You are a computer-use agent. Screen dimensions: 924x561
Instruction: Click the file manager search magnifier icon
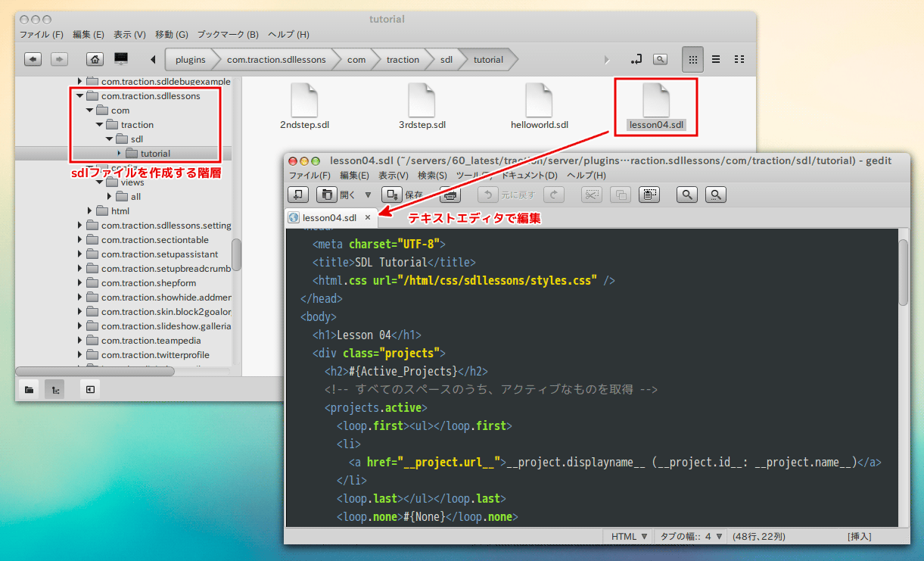[x=660, y=59]
